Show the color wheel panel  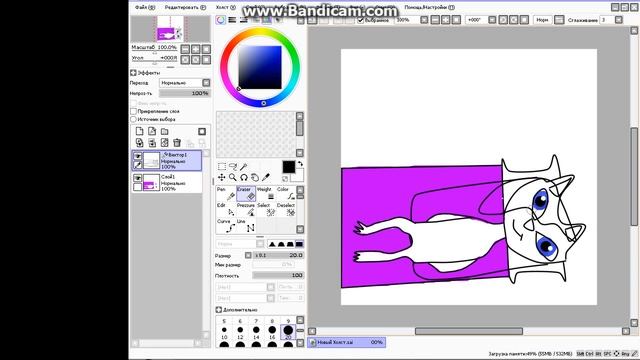click(220, 20)
